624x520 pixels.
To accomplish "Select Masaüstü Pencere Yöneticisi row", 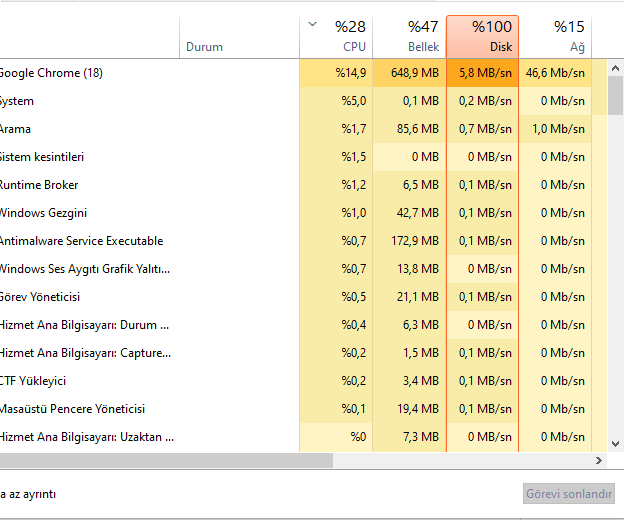I will click(x=73, y=409).
